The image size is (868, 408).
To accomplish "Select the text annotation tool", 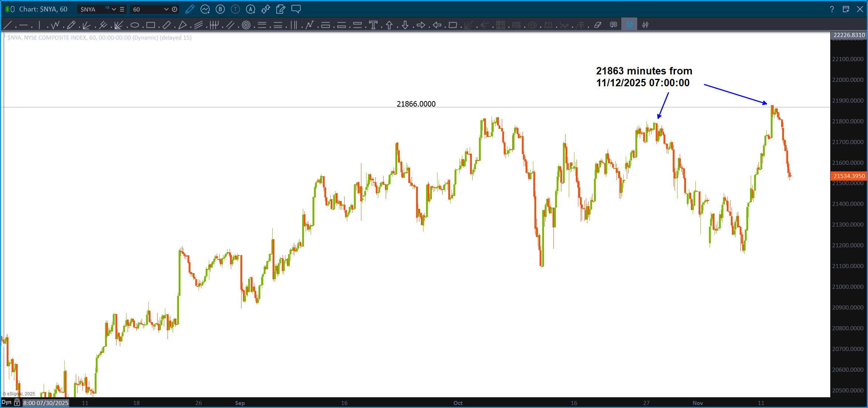I will click(x=373, y=25).
